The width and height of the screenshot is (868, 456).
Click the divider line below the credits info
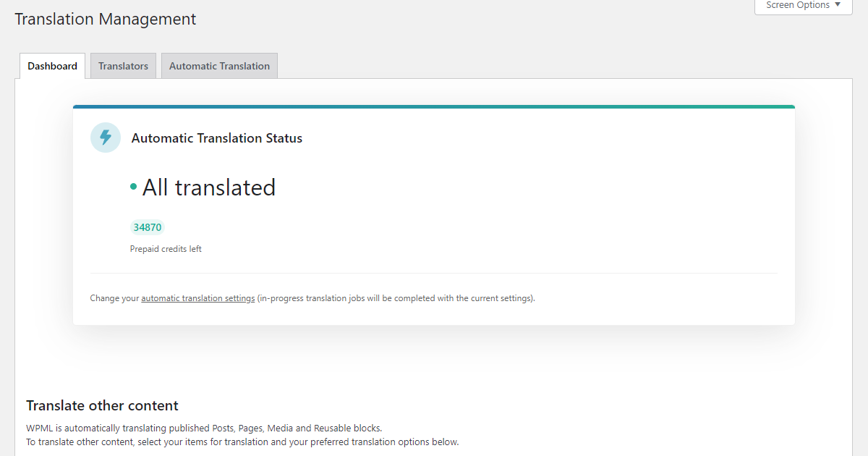tap(434, 273)
